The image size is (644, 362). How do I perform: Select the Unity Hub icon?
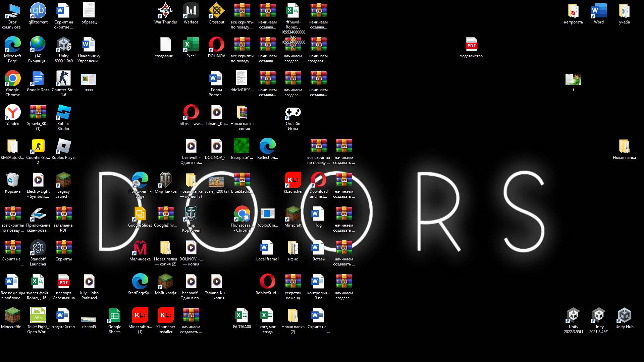[x=624, y=316]
